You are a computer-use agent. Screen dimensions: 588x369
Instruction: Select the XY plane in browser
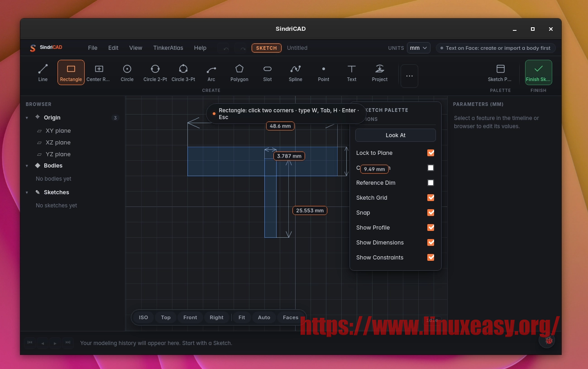coord(58,131)
